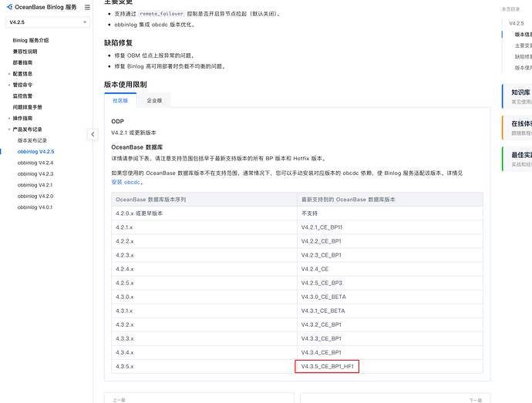Go to the previous article 上一篇
The width and height of the screenshot is (532, 403).
tap(199, 398)
